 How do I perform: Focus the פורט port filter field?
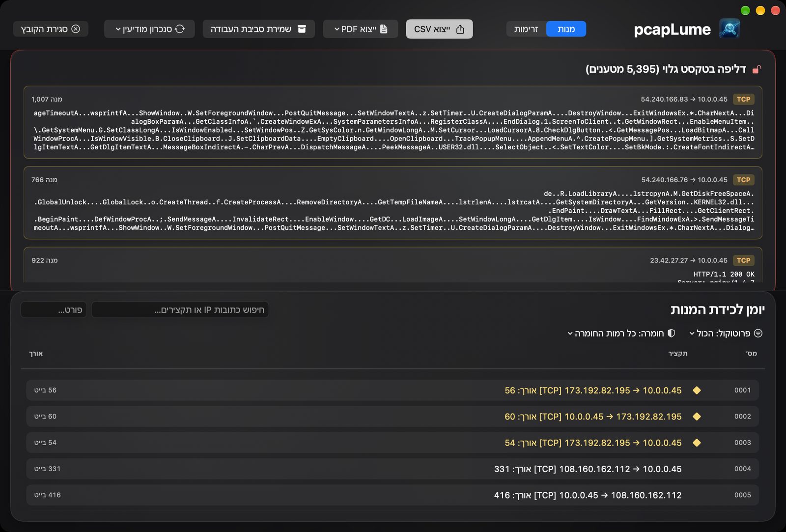point(54,309)
